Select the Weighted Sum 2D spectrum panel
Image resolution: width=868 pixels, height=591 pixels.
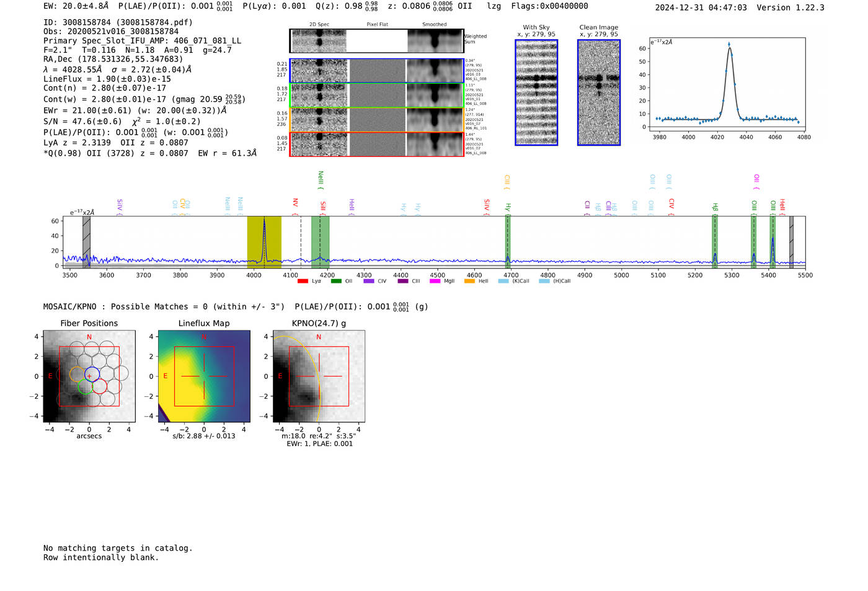(x=376, y=41)
